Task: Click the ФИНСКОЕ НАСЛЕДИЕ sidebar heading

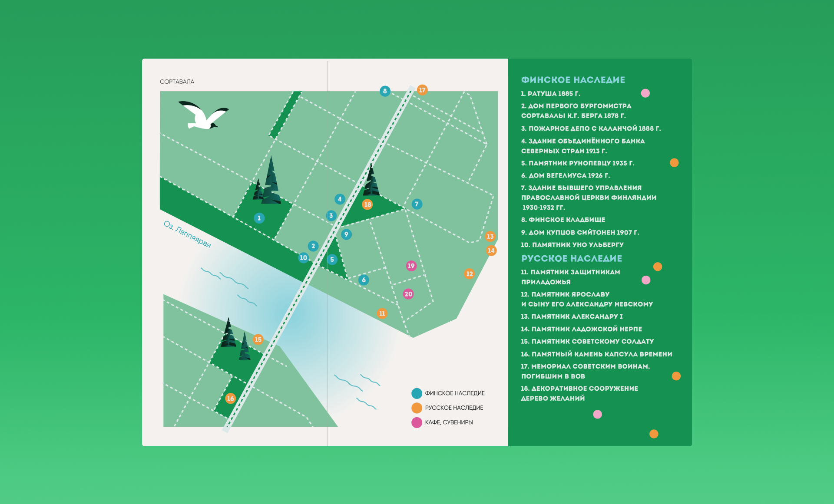Action: 573,80
